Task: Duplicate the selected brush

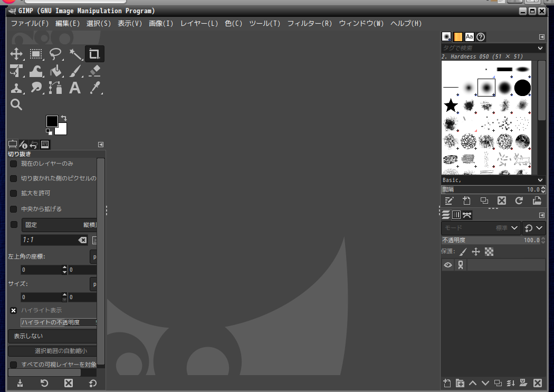Action: click(x=484, y=201)
